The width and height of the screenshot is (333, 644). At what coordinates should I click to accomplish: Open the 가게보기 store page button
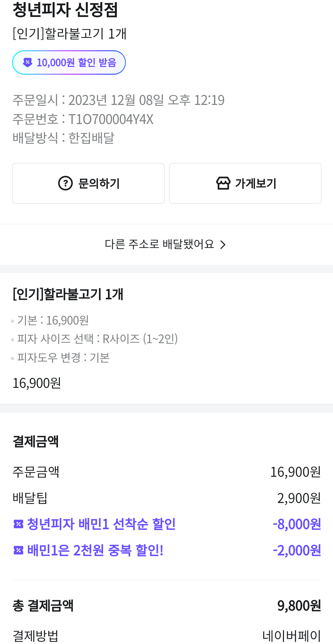click(245, 183)
